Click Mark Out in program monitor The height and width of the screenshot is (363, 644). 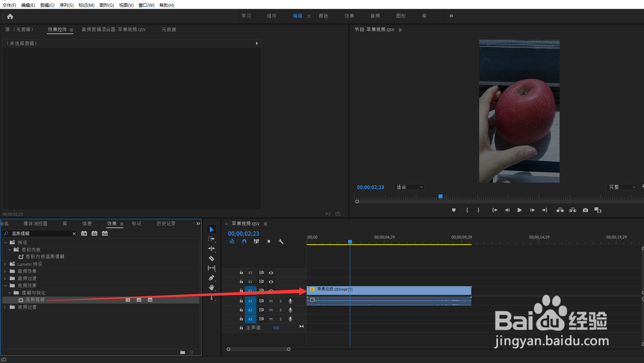pyautogui.click(x=478, y=210)
